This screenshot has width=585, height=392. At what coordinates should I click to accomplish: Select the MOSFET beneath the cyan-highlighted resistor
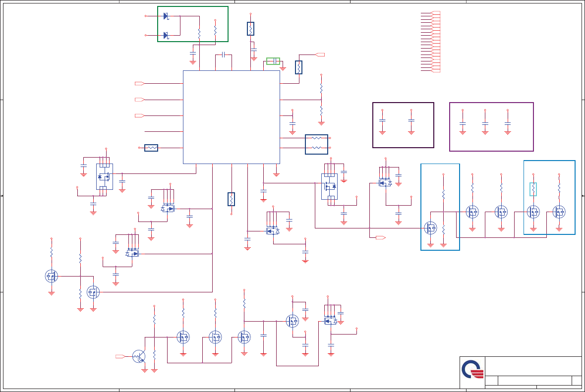[x=533, y=212]
